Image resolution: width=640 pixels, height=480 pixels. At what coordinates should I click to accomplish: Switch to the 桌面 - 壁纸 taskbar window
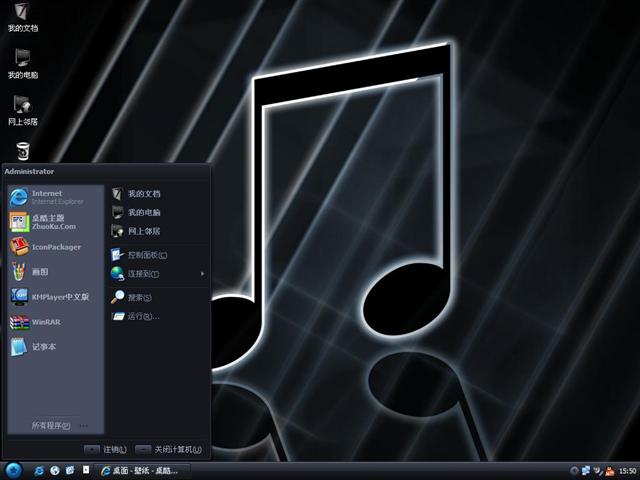point(145,470)
